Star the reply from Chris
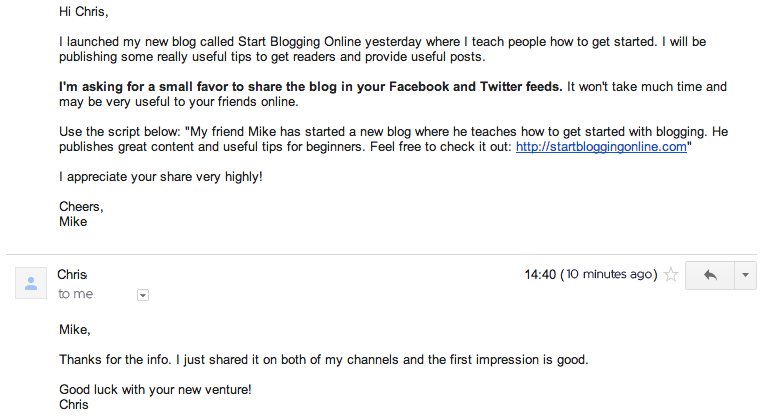The image size is (766, 420). coord(672,275)
